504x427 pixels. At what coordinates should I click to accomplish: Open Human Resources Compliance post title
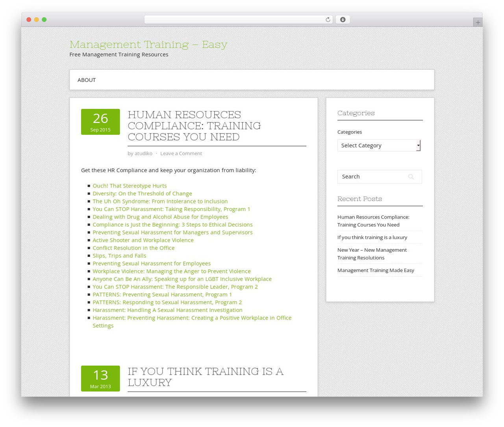point(194,126)
